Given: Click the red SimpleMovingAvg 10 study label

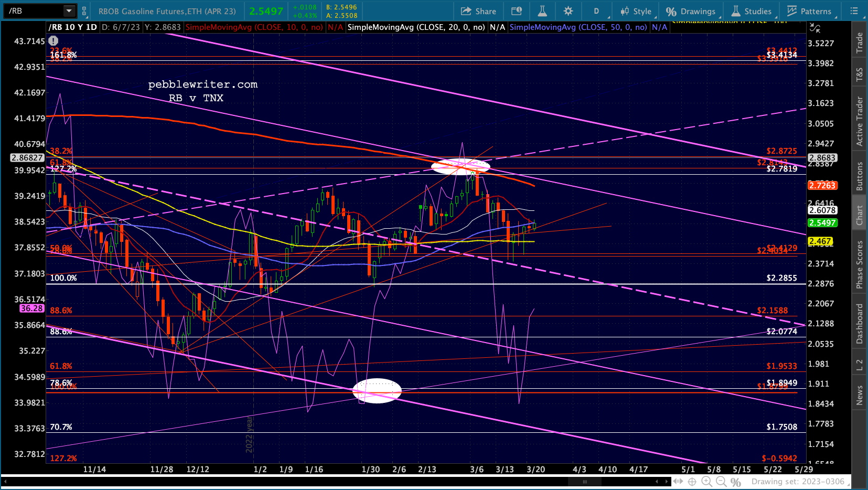Looking at the screenshot, I should point(254,27).
